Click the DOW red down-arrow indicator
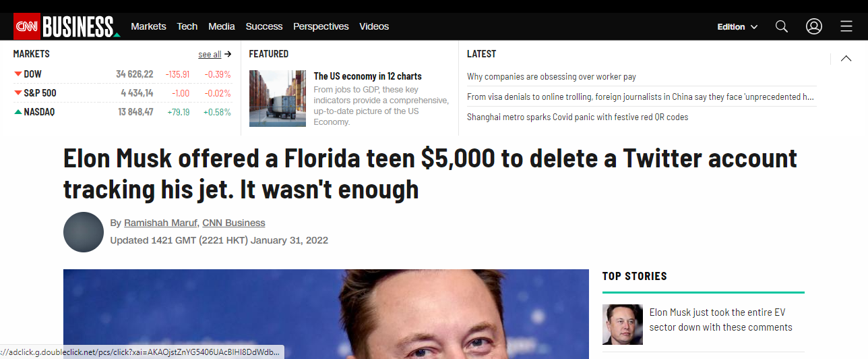This screenshot has width=868, height=359. point(18,74)
